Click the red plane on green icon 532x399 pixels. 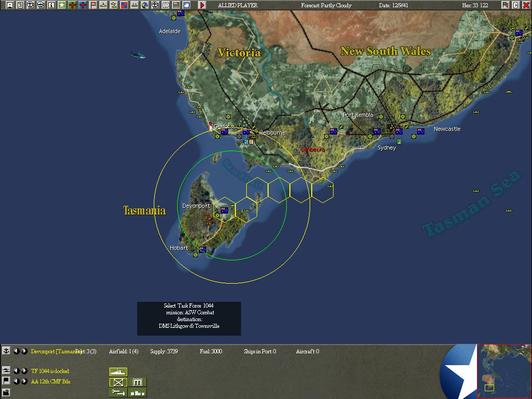tap(72, 5)
